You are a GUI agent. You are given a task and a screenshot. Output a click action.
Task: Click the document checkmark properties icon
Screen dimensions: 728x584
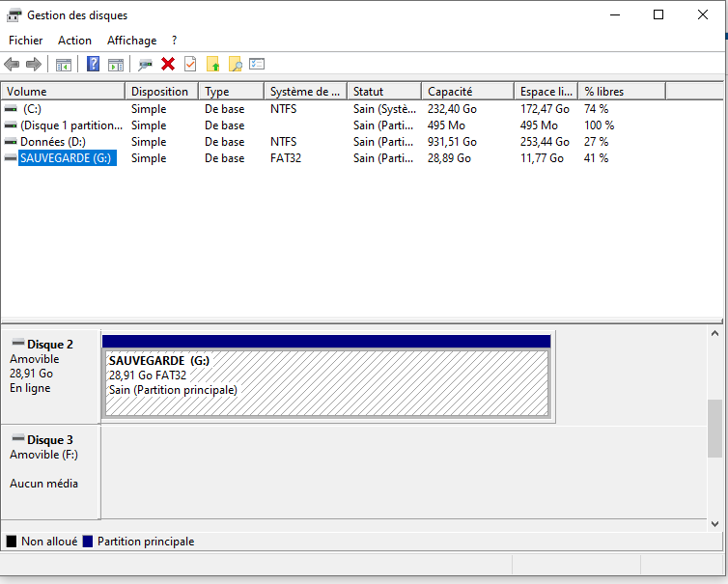click(190, 64)
